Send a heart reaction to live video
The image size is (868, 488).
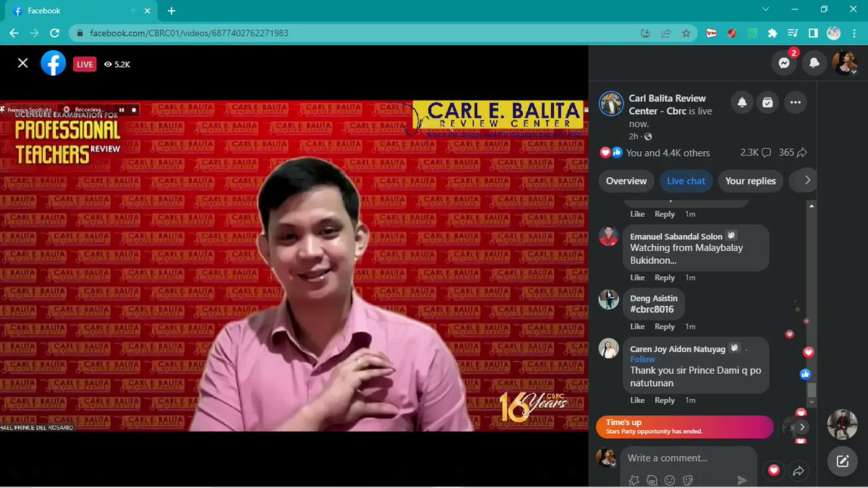tap(773, 471)
